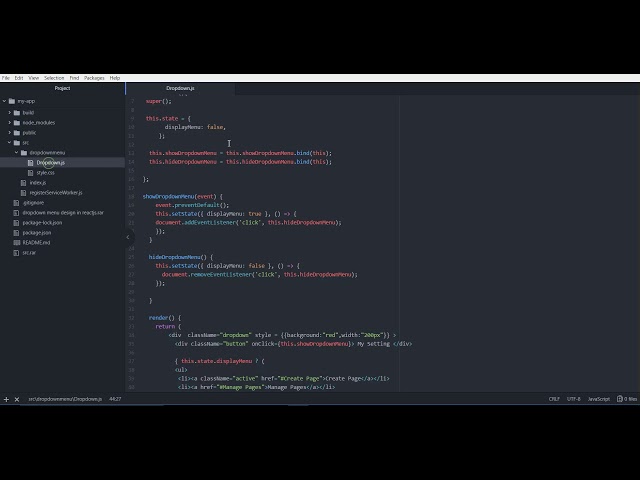Click the my-app folder icon

coord(12,101)
